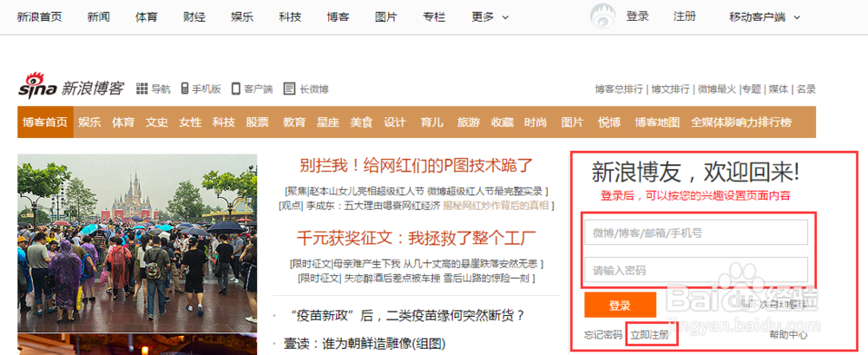This screenshot has height=355, width=868.
Task: Select the 教育 tab
Action: 294,122
